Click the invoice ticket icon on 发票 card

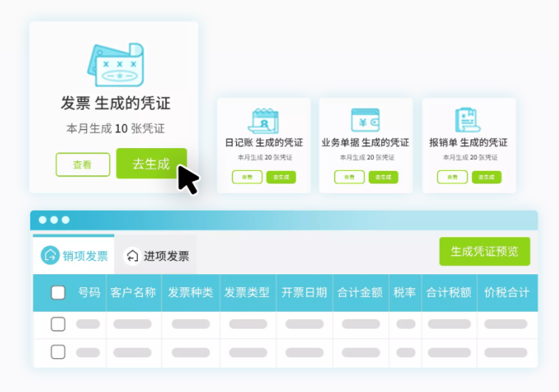click(x=116, y=65)
